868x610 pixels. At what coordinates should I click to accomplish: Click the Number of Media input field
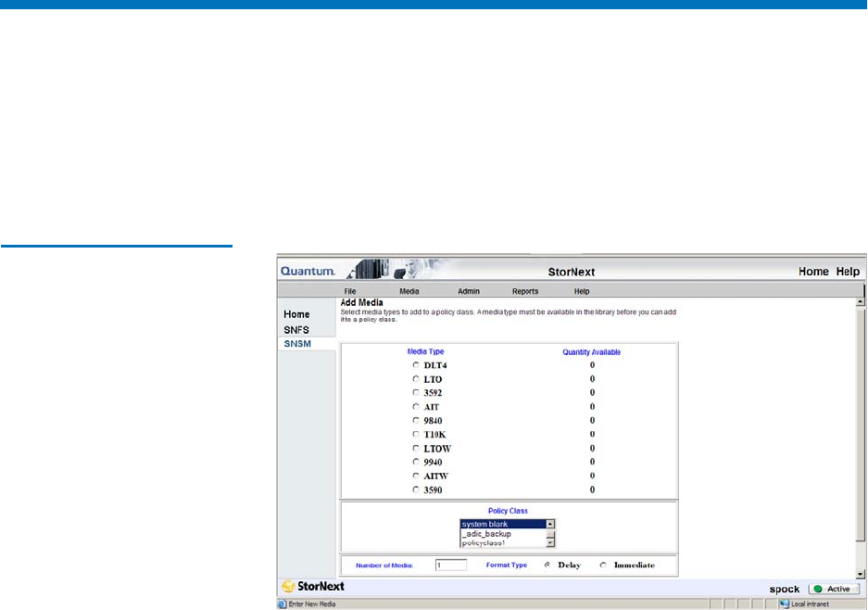450,565
